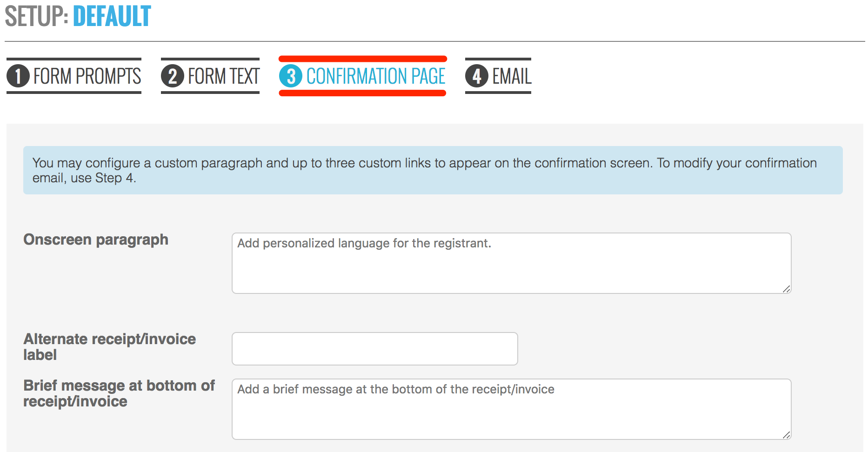Click the Brief message receipt/invoice text area

(512, 409)
